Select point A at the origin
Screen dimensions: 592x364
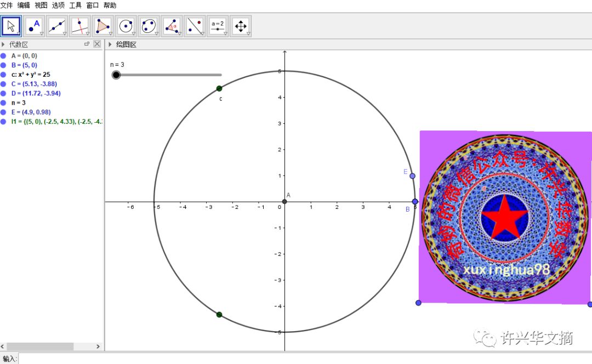coord(284,202)
